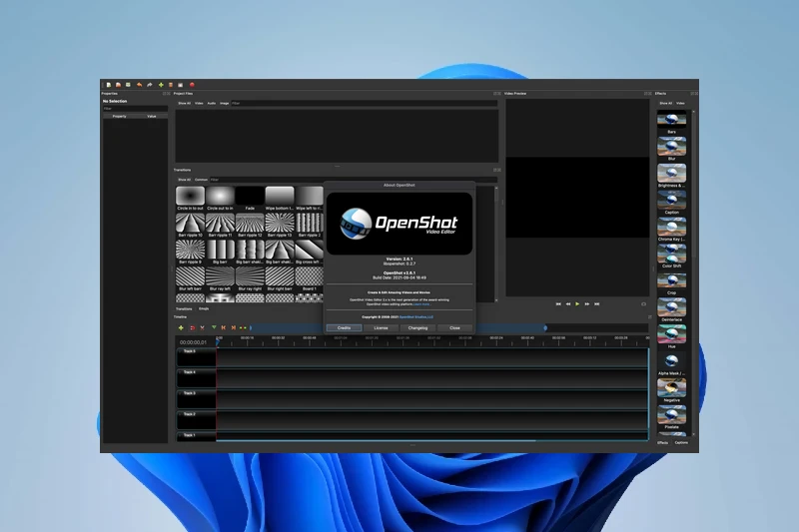Select Circle in to out transition thumbnail
This screenshot has height=532, width=799.
[190, 198]
